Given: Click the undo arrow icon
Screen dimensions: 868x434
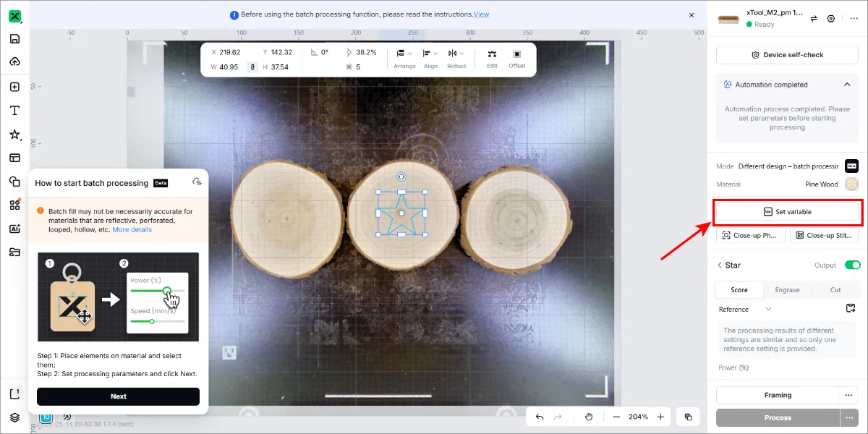Looking at the screenshot, I should click(540, 417).
